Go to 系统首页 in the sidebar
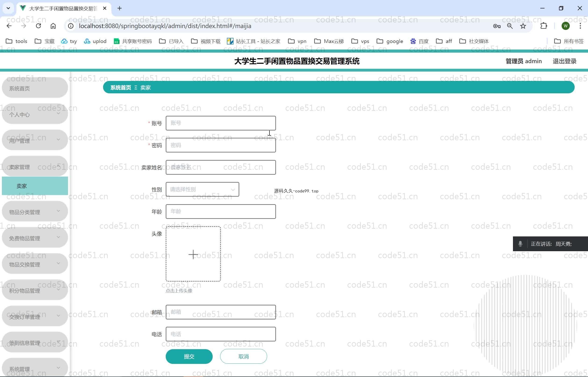This screenshot has height=377, width=588. tap(35, 88)
